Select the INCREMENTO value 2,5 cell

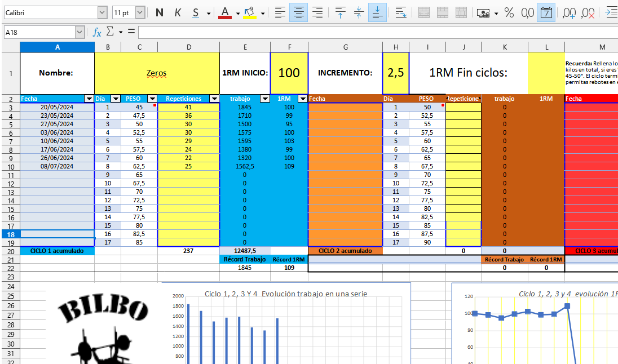(396, 73)
